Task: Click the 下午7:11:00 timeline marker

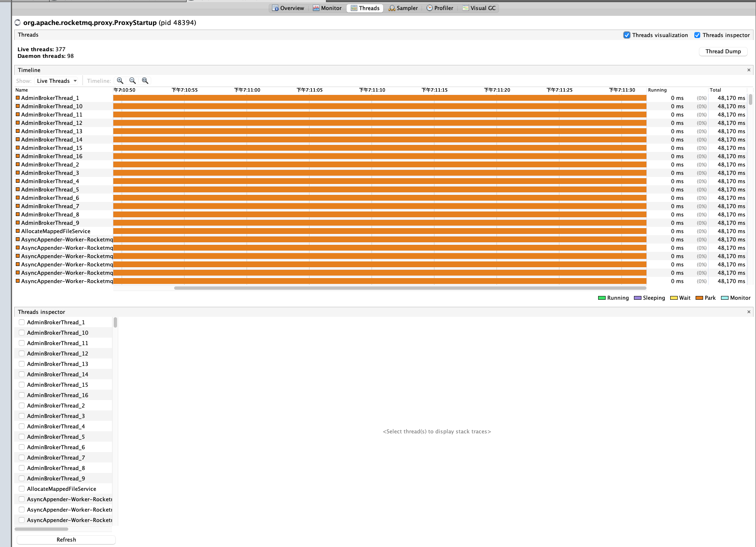Action: tap(247, 90)
